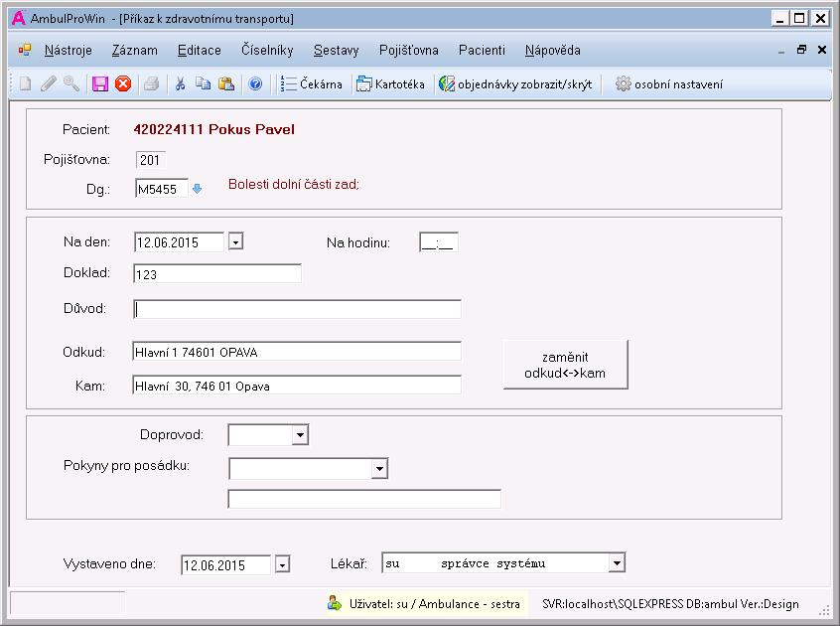Click the Odkud address field
Screen dimensions: 840x626
(296, 352)
